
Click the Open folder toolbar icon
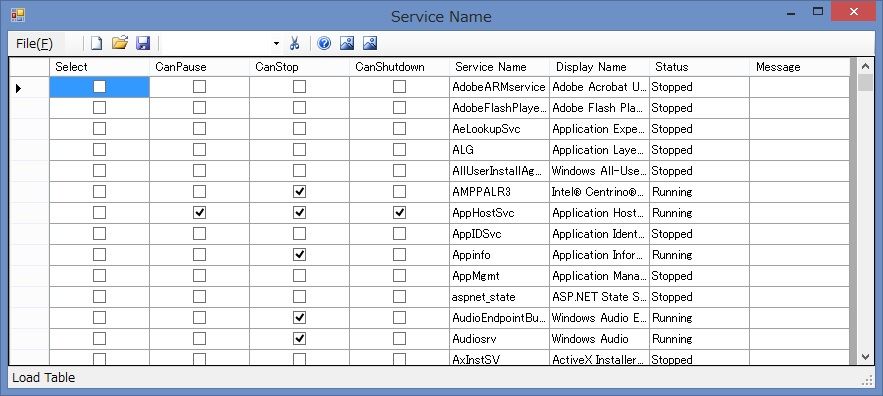(119, 43)
